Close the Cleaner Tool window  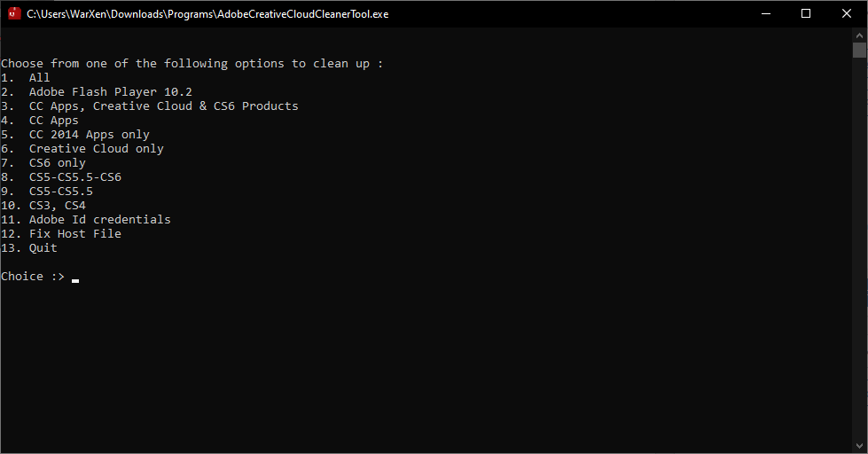pos(847,13)
